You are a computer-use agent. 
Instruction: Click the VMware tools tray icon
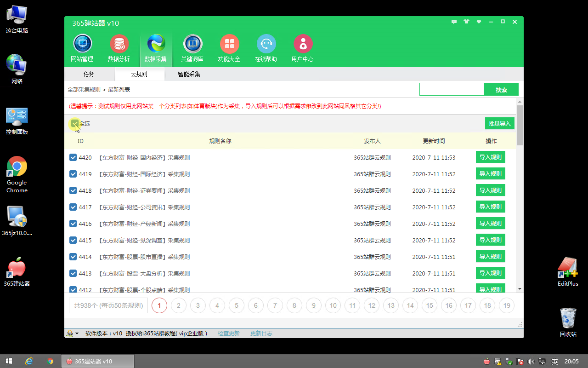tap(498, 362)
